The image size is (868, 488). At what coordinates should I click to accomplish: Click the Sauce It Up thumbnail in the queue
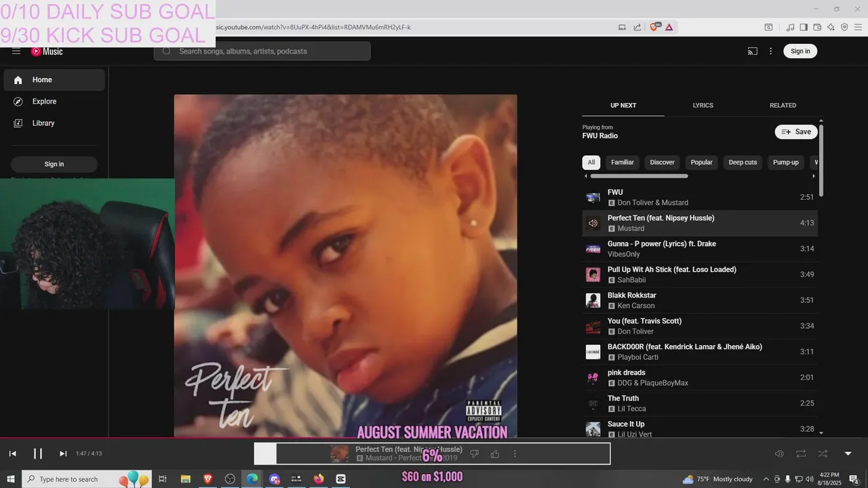[593, 429]
